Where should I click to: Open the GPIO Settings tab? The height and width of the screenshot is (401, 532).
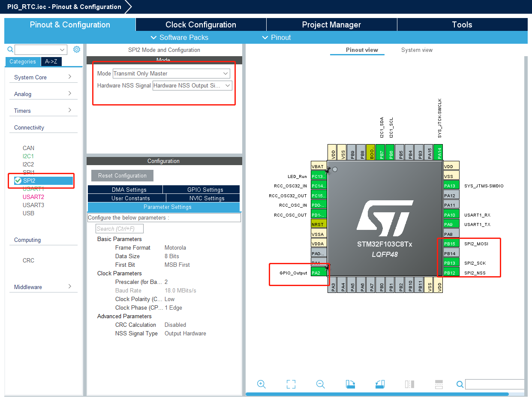pos(201,190)
